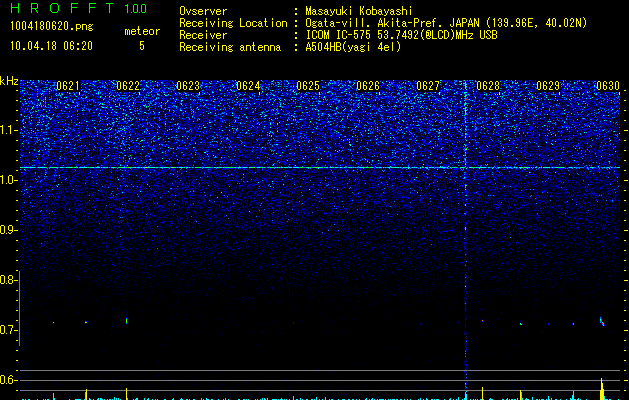This screenshot has height=400, width=629.
Task: Click the HROFFT title text
Action: [62, 8]
